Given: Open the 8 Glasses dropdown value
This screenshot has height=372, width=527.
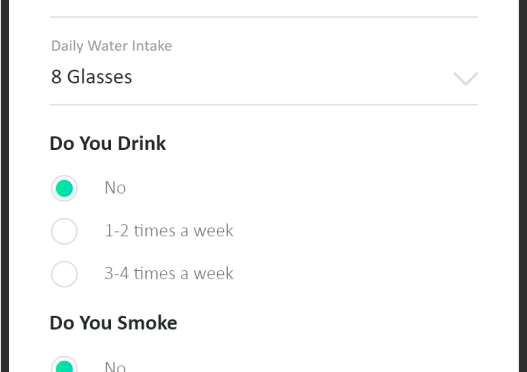Looking at the screenshot, I should pos(91,77).
